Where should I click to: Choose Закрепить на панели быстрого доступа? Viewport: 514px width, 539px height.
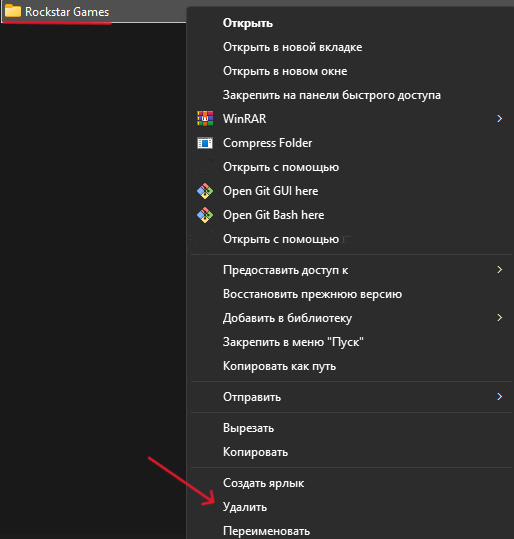[x=332, y=95]
